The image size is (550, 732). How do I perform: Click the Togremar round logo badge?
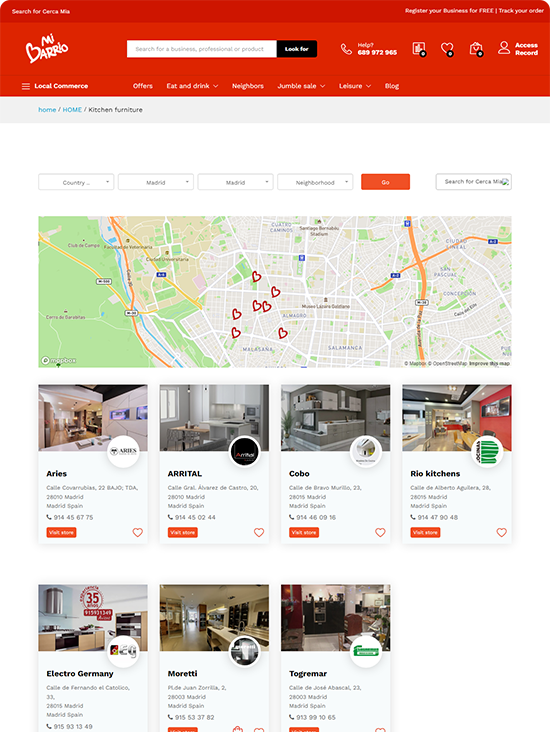(x=366, y=651)
